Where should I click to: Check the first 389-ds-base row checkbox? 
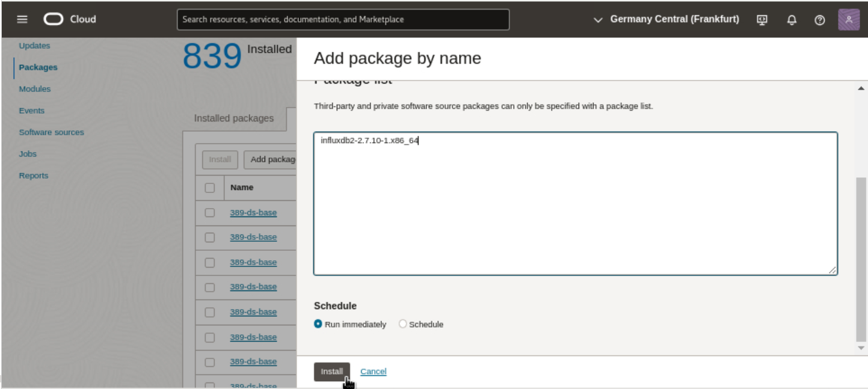click(209, 212)
